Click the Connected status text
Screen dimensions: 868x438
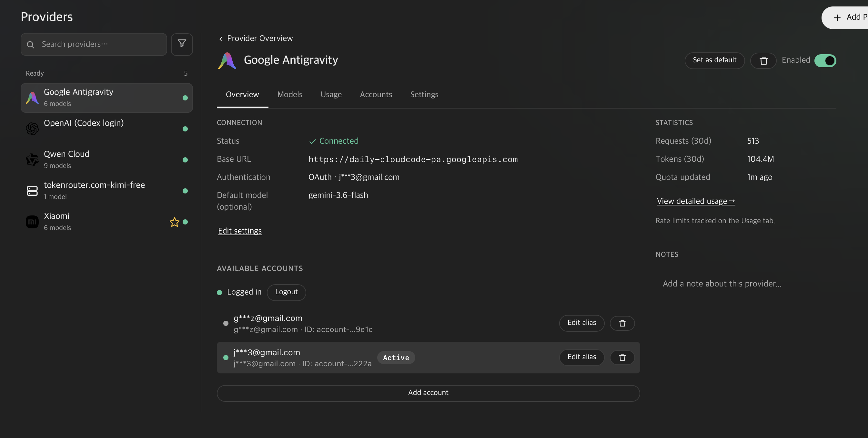click(338, 141)
